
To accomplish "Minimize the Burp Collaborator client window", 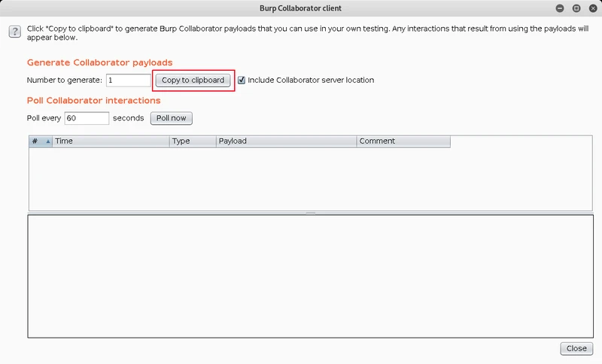I will (560, 8).
